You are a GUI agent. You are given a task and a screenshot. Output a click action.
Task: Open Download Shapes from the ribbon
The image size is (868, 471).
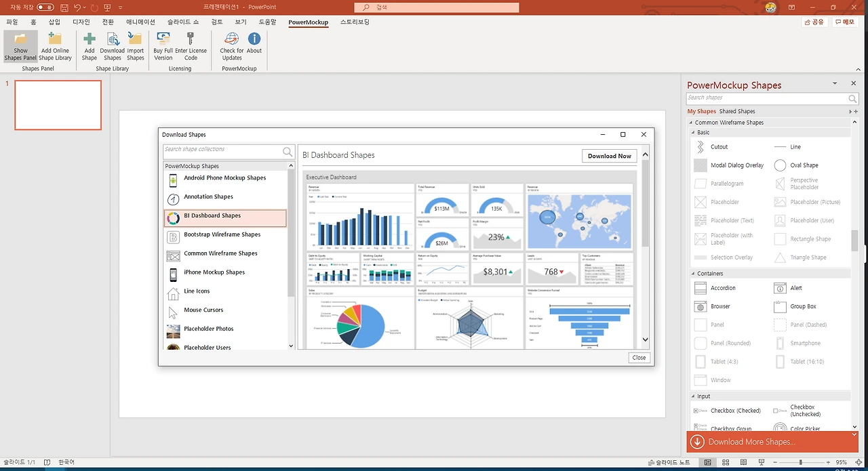coord(113,47)
